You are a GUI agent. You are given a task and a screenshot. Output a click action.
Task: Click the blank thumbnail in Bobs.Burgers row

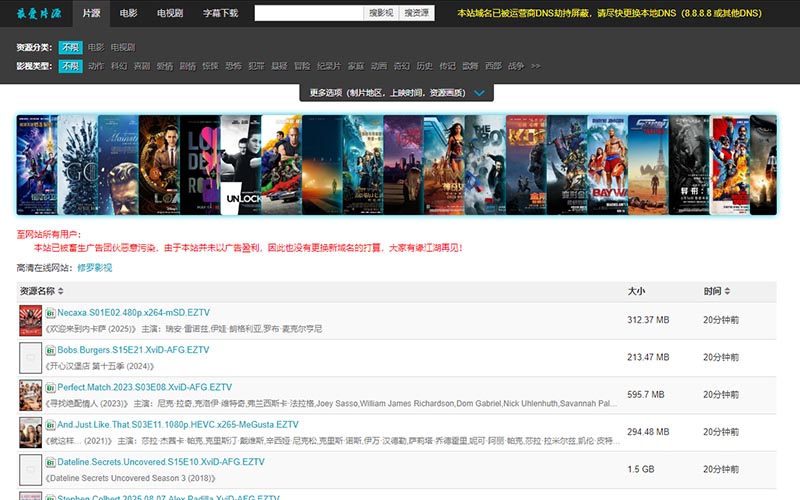pos(31,358)
